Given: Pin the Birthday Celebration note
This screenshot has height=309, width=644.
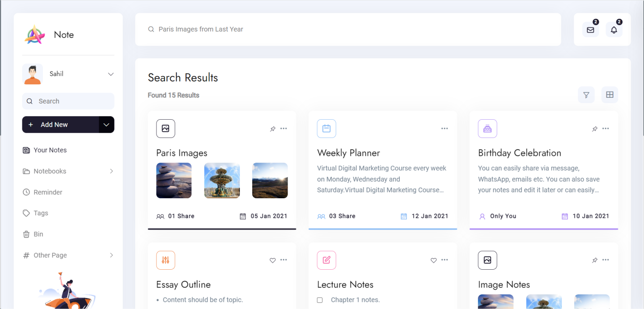Looking at the screenshot, I should pyautogui.click(x=595, y=129).
